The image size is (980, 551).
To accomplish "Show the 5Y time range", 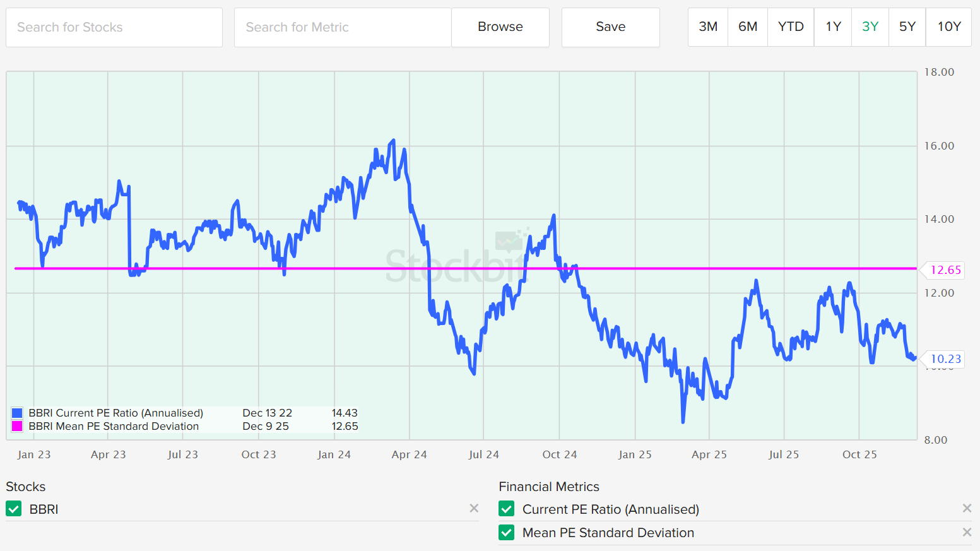I will click(907, 27).
